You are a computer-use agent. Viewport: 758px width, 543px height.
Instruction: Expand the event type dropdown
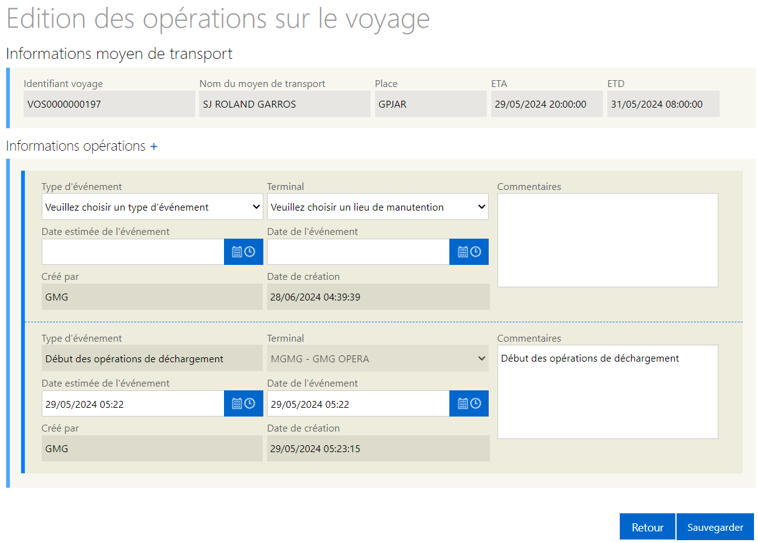click(x=152, y=207)
